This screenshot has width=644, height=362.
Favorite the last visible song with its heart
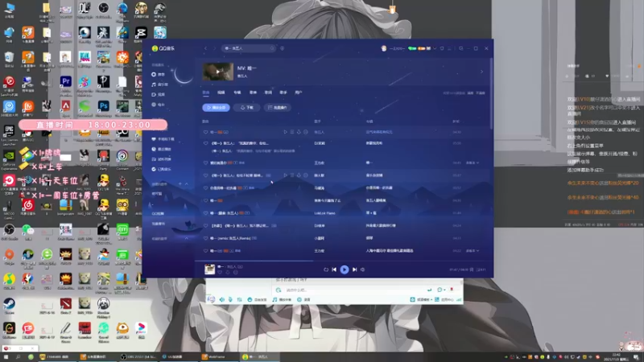pyautogui.click(x=206, y=251)
